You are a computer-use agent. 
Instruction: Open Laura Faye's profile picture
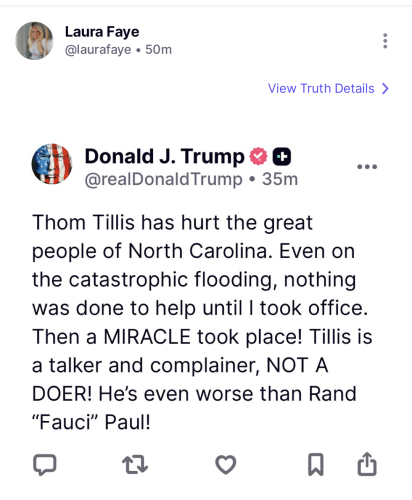[x=34, y=41]
